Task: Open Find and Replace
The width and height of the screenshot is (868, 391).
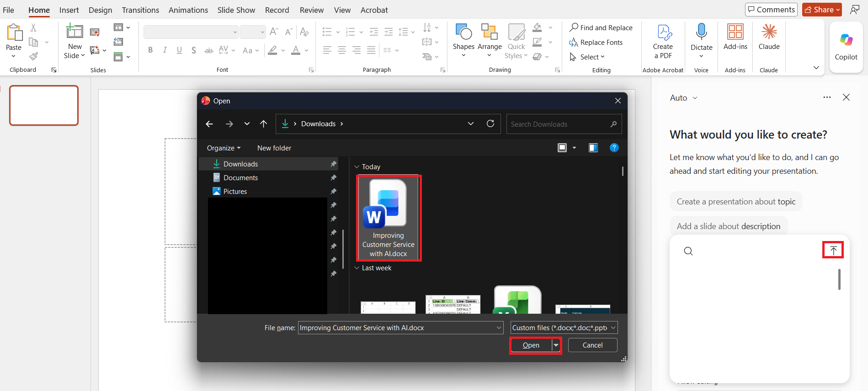Action: tap(601, 27)
